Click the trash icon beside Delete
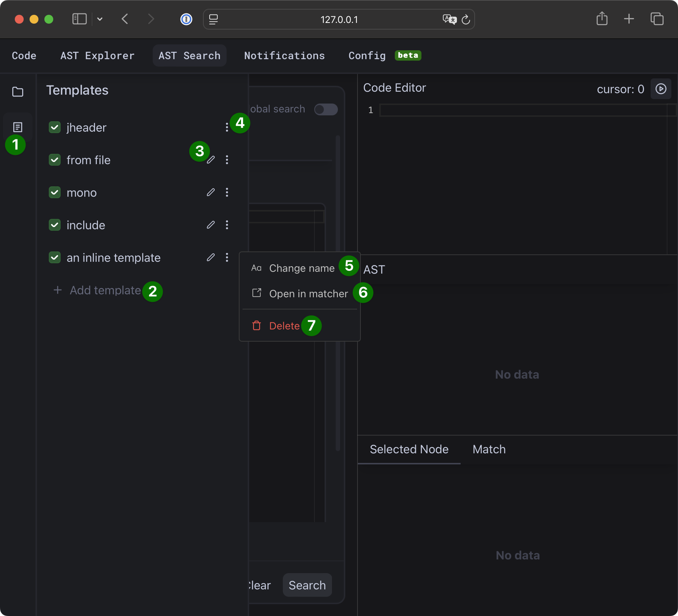Image resolution: width=678 pixels, height=616 pixels. point(257,326)
